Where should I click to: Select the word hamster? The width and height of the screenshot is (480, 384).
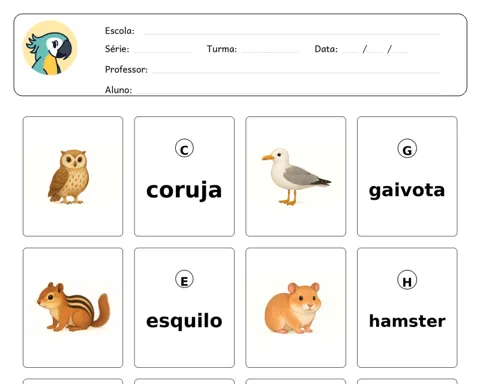click(407, 321)
